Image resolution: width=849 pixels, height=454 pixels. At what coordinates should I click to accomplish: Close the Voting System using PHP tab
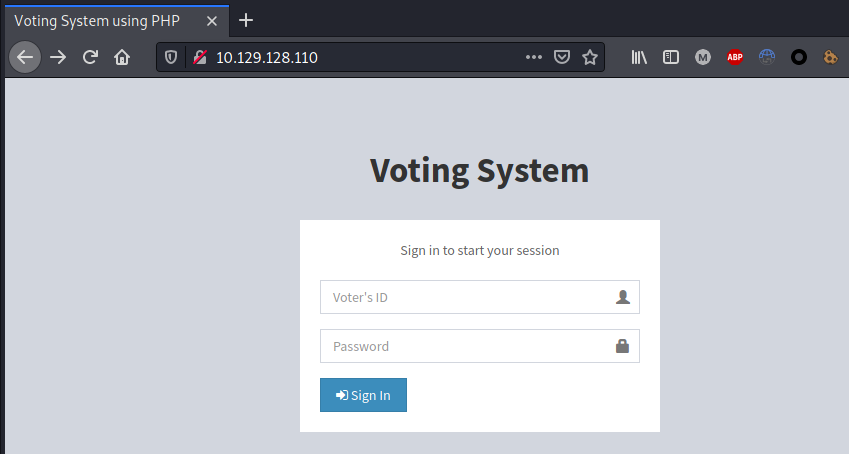(x=212, y=20)
